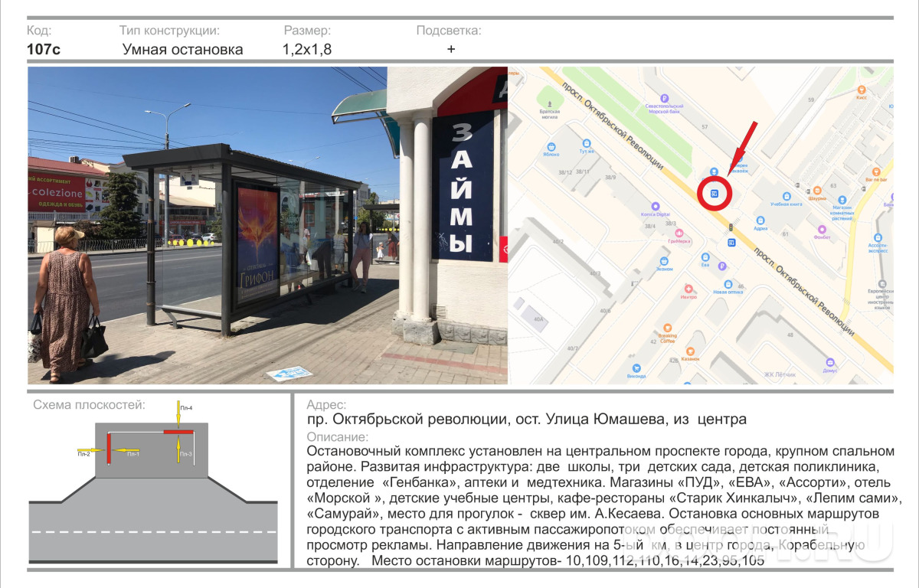Open the Bar ne bar marker
The width and height of the screenshot is (919, 588).
click(x=875, y=171)
